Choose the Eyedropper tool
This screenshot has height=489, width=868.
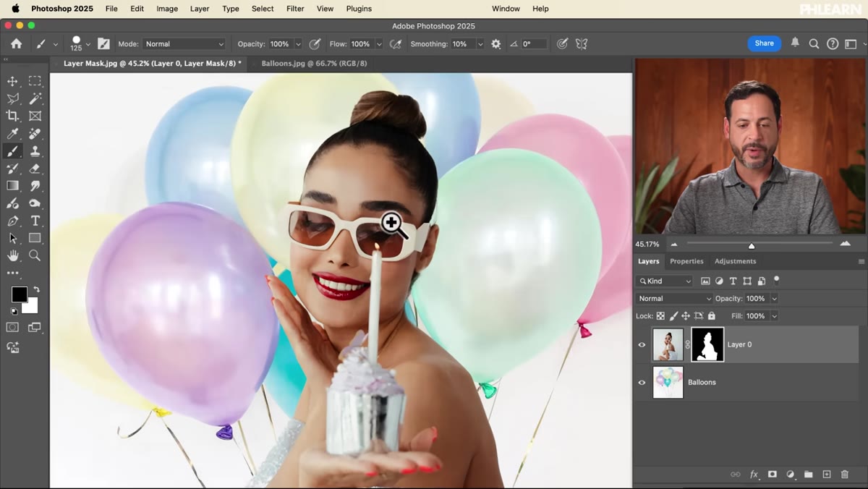pyautogui.click(x=12, y=134)
